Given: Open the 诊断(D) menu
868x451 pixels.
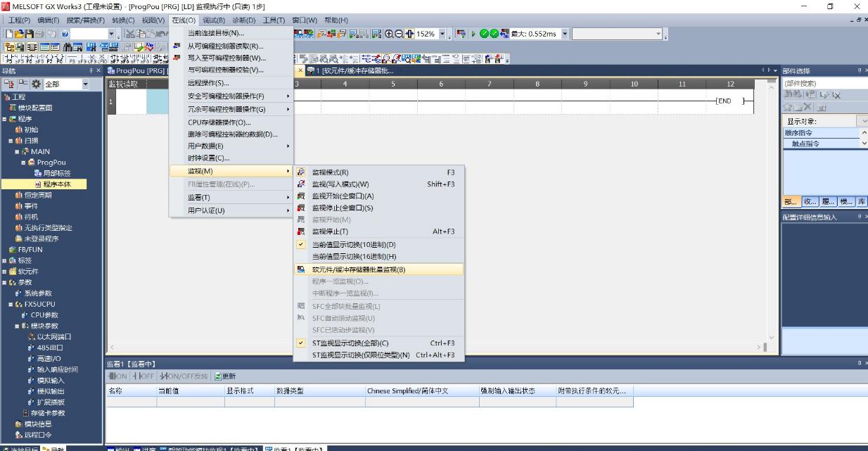Looking at the screenshot, I should click(244, 20).
